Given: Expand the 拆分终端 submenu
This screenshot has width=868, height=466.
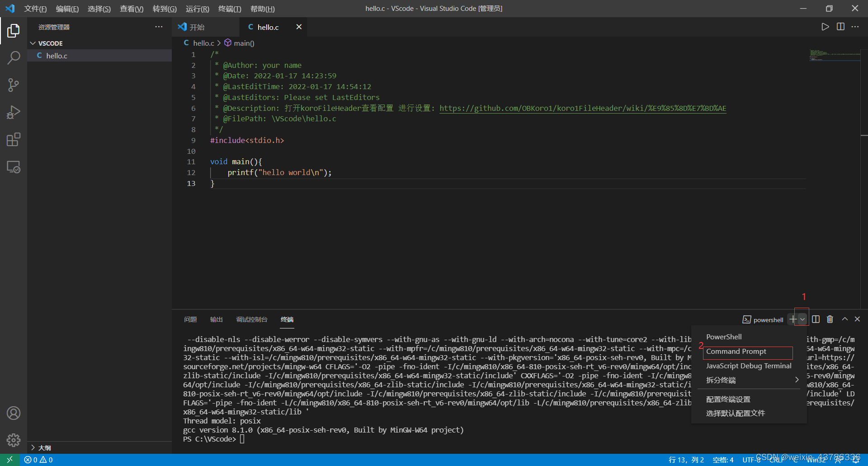Looking at the screenshot, I should 749,380.
